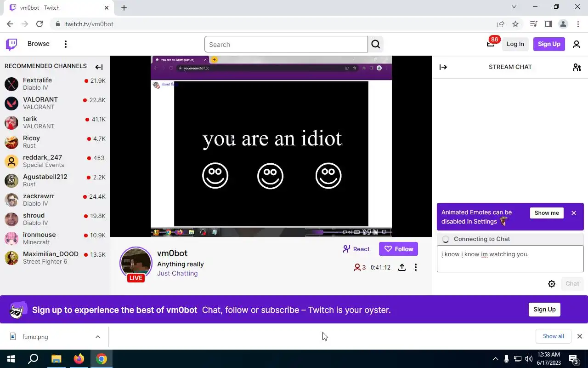
Task: Open Chrome tab search chevron
Action: (514, 7)
